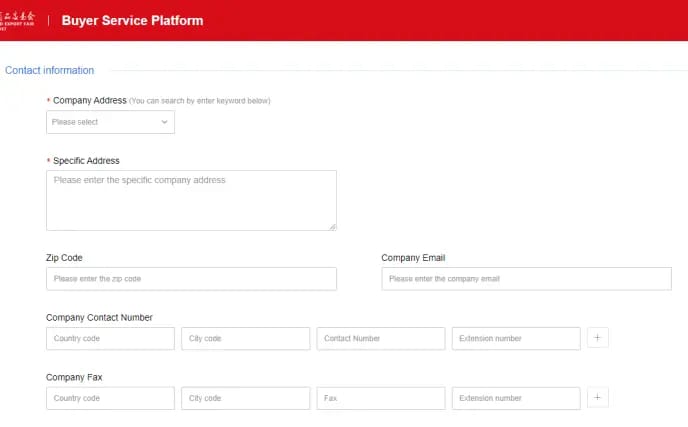The width and height of the screenshot is (688, 427).
Task: Select Country code field under Company Contact Number
Action: (x=110, y=339)
